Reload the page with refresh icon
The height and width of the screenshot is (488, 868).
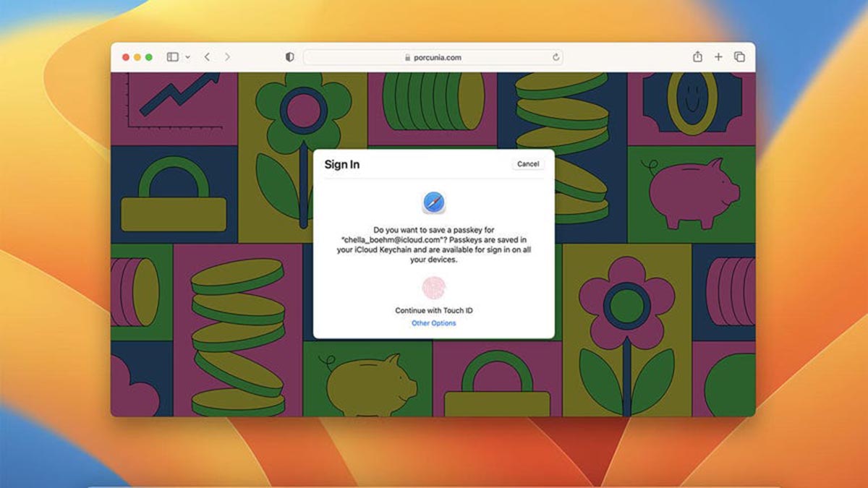pyautogui.click(x=556, y=57)
